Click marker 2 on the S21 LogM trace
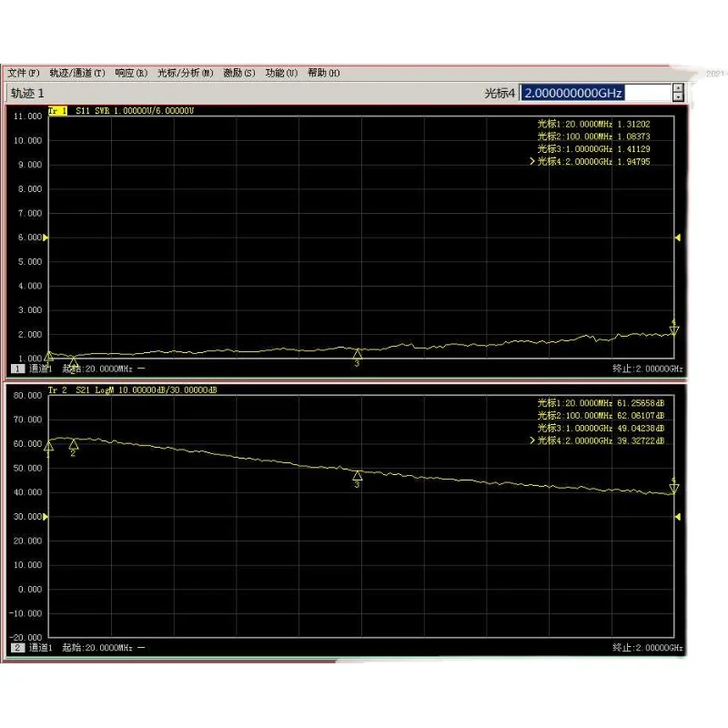The width and height of the screenshot is (728, 728). pyautogui.click(x=74, y=445)
